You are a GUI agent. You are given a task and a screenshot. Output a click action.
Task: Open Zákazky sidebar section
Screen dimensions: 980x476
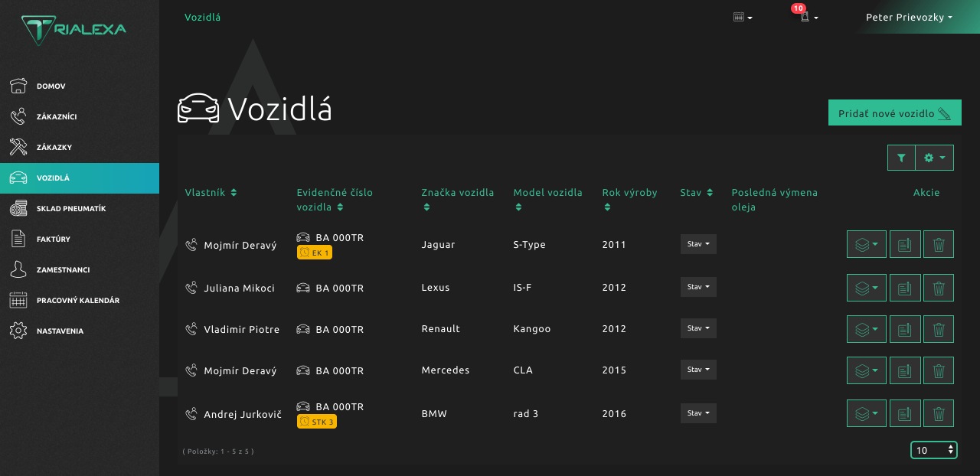[80, 147]
